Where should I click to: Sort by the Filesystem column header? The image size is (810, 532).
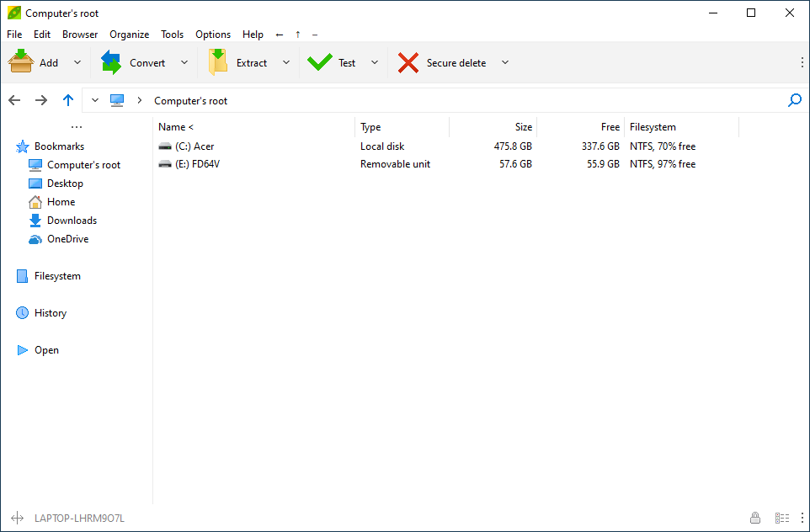tap(682, 127)
